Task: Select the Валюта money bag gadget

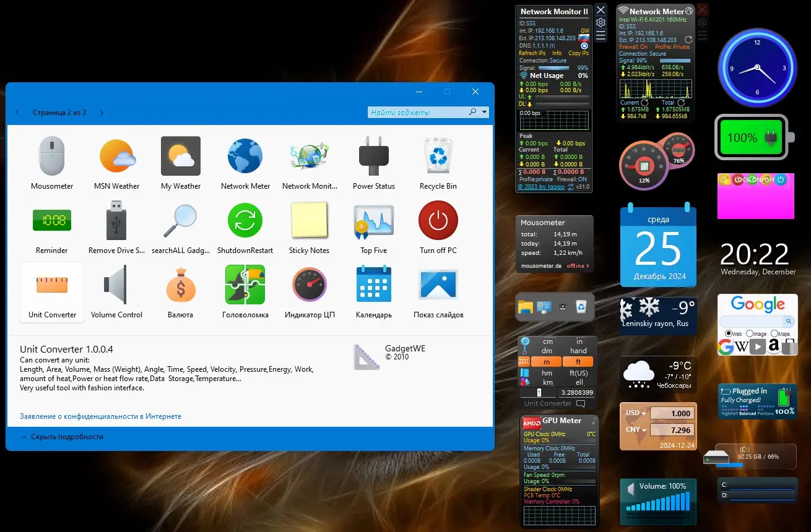Action: [x=181, y=285]
